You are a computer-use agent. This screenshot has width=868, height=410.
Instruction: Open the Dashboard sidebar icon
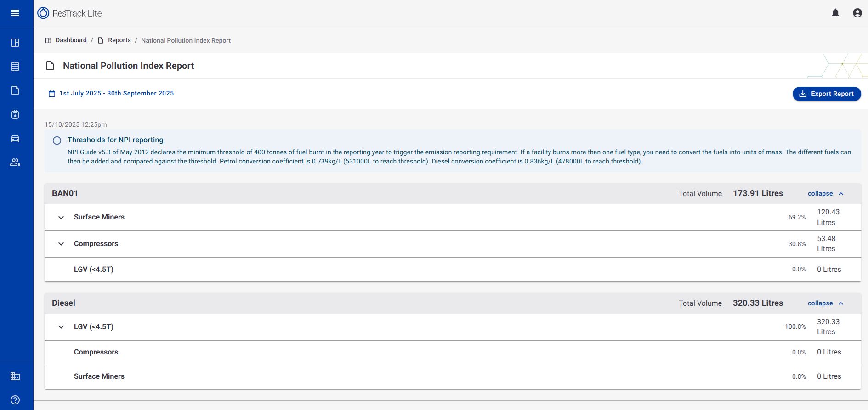[15, 43]
